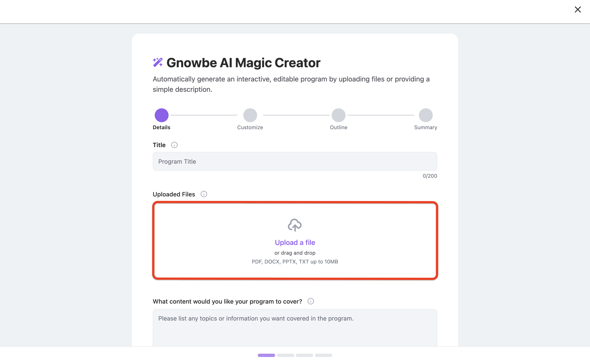Click the last bottom progress segment
The width and height of the screenshot is (590, 364).
(x=323, y=355)
